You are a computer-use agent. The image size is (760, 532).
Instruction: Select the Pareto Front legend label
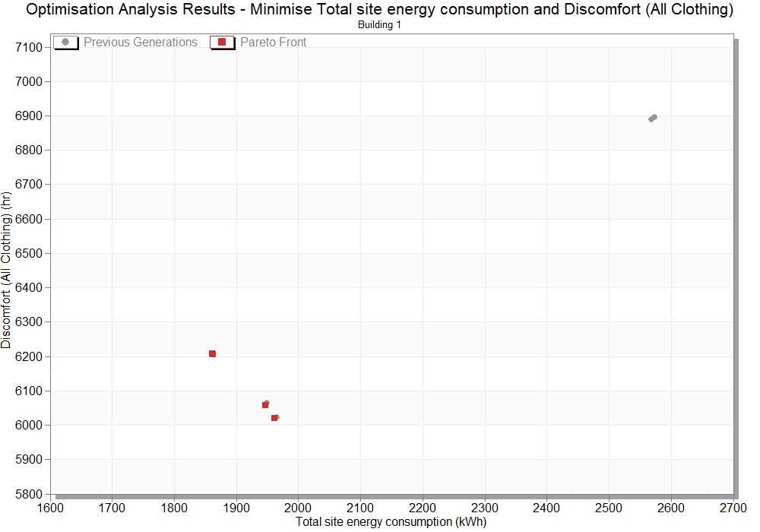click(274, 42)
